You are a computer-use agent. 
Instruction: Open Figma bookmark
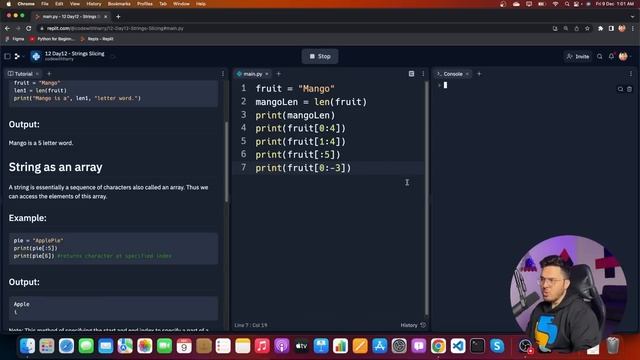15,39
